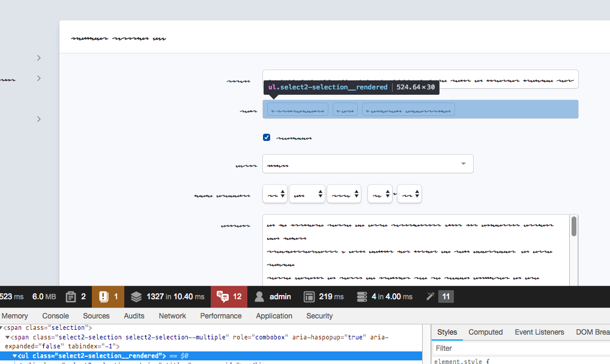Click the wand icon showing 11
610x364 pixels.
[x=430, y=296]
